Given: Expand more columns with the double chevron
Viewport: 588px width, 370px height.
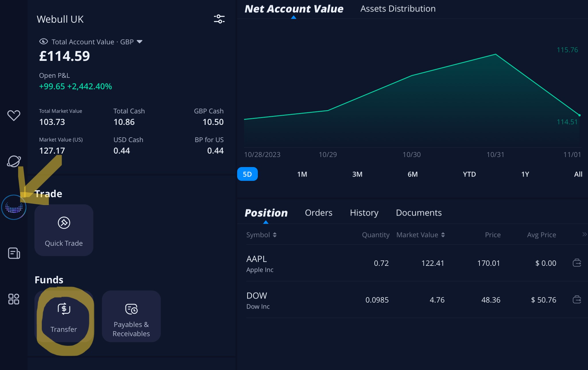Looking at the screenshot, I should click(x=584, y=234).
